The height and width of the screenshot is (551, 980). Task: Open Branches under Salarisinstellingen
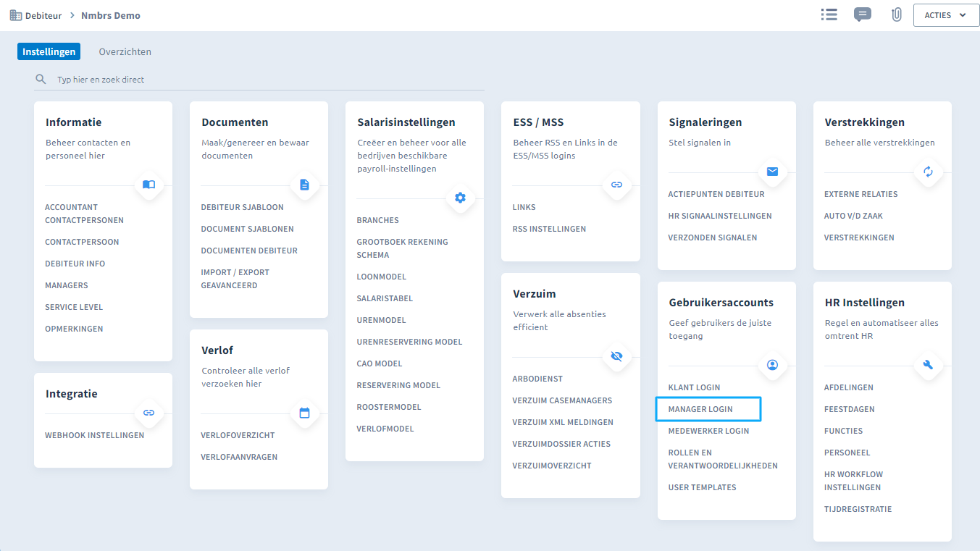[377, 220]
